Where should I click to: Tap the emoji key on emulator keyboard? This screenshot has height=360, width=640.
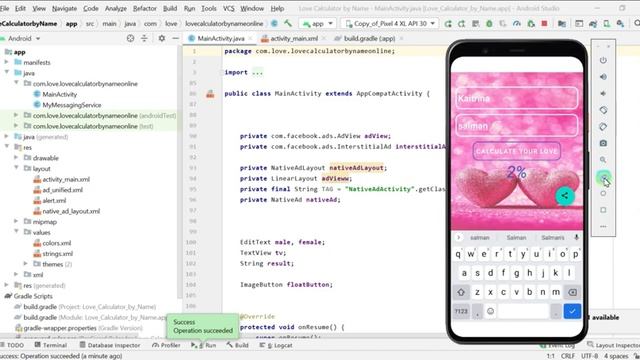click(x=490, y=311)
